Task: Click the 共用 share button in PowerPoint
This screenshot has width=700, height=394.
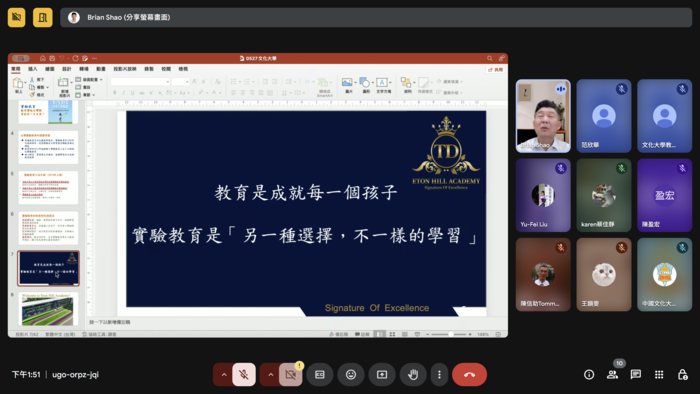Action: 495,70
